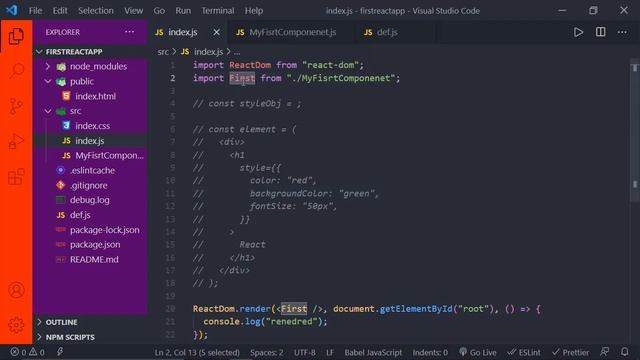Select index.js in the explorer tree

[x=91, y=141]
